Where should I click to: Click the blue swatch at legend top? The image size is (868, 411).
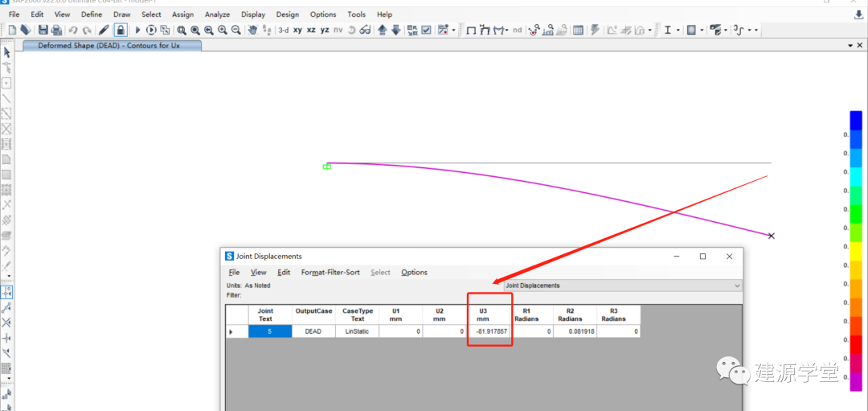pyautogui.click(x=855, y=120)
